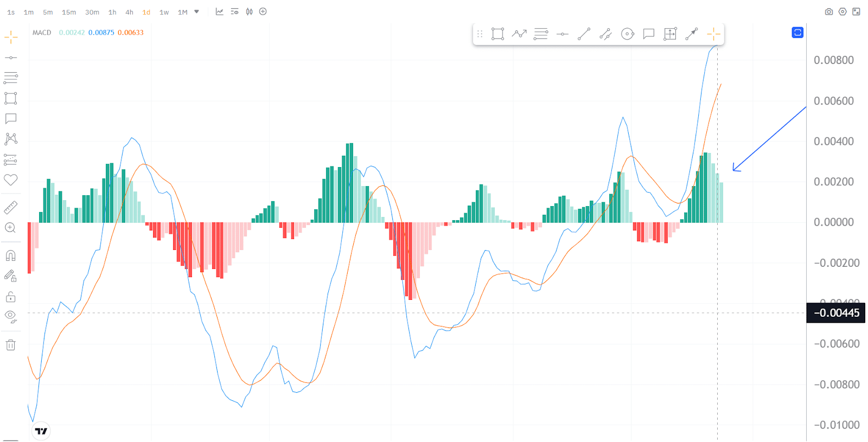Open Fibonacci lines tool in left sidebar
Image resolution: width=868 pixels, height=442 pixels.
[11, 78]
